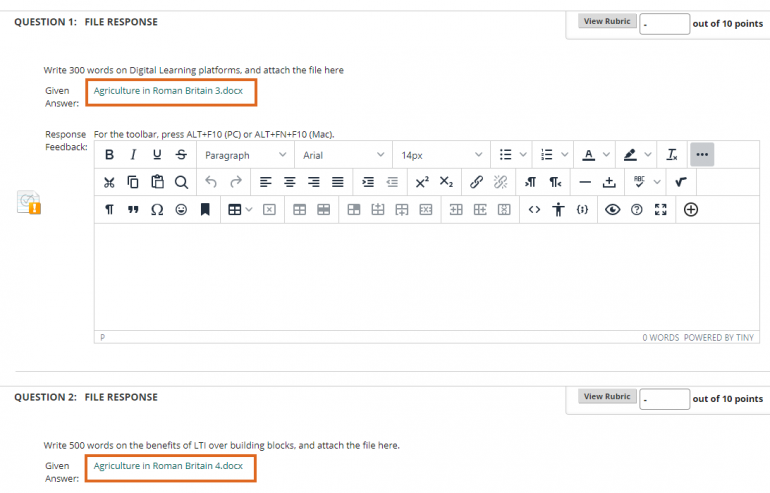The height and width of the screenshot is (493, 770).
Task: Click inside response feedback text area
Action: (427, 277)
